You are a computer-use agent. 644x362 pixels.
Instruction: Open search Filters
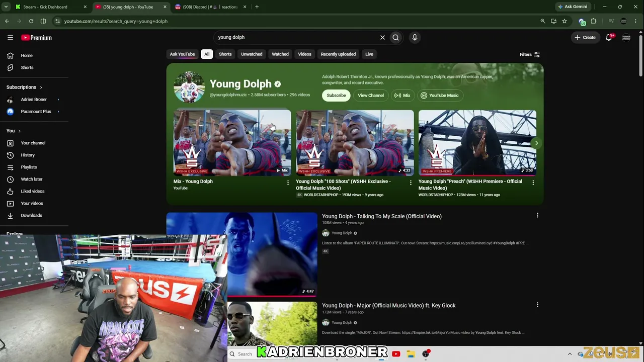[x=530, y=54]
